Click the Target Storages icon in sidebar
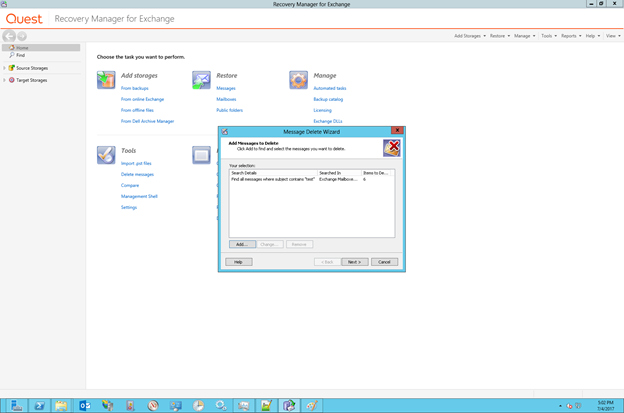This screenshot has width=624, height=413. 12,80
